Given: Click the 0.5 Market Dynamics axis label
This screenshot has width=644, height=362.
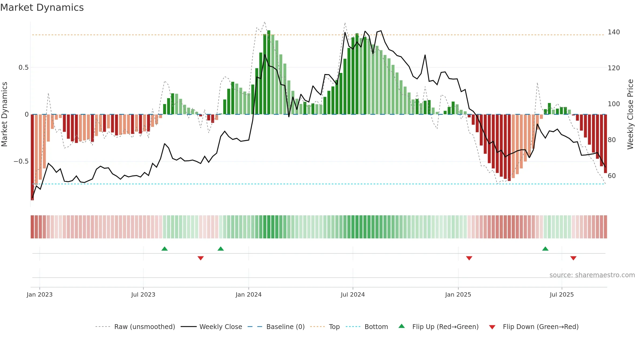Looking at the screenshot, I should pos(24,68).
